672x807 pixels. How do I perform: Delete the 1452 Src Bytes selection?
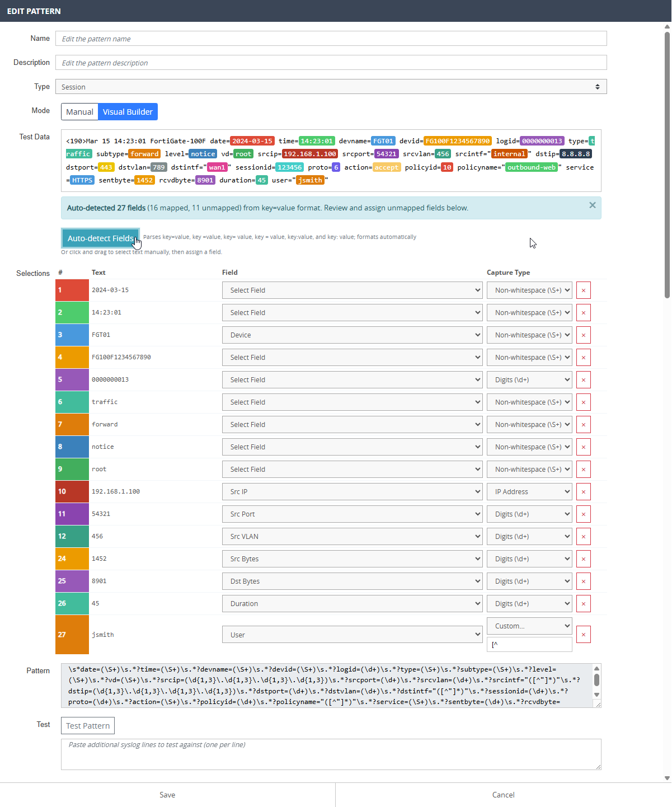pyautogui.click(x=584, y=559)
